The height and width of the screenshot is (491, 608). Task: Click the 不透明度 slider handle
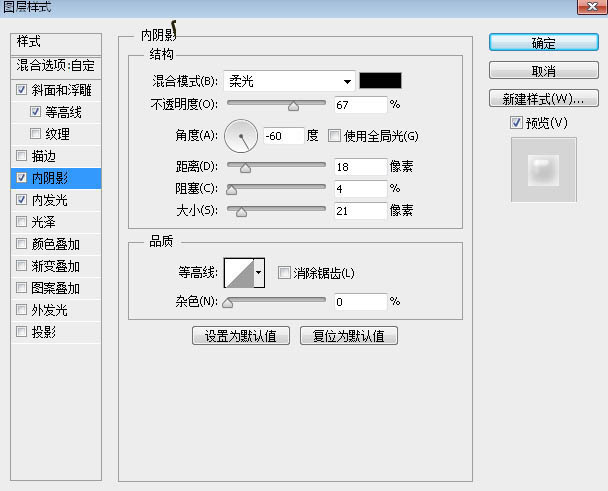click(294, 106)
